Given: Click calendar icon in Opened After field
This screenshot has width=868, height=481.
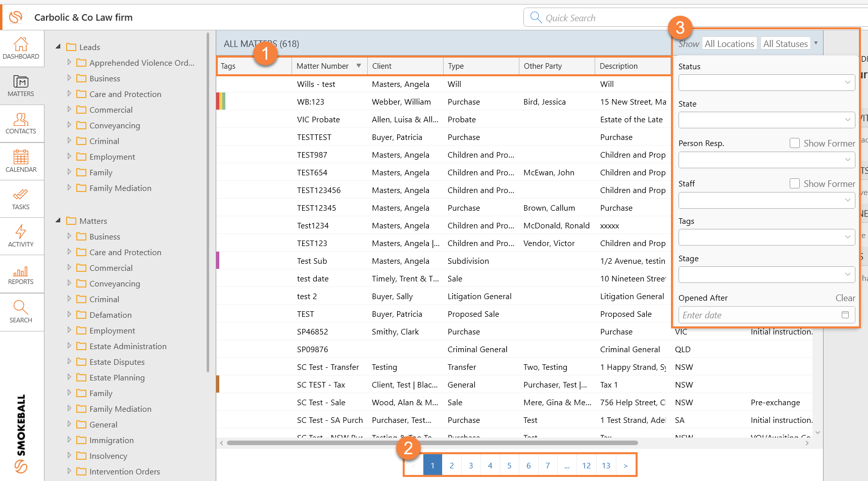Looking at the screenshot, I should pyautogui.click(x=845, y=315).
